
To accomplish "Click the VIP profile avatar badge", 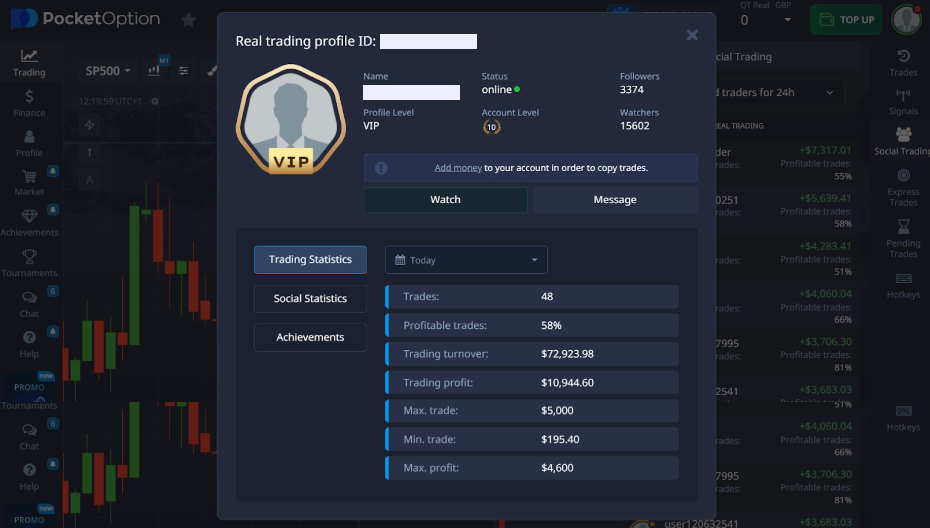I will [291, 120].
